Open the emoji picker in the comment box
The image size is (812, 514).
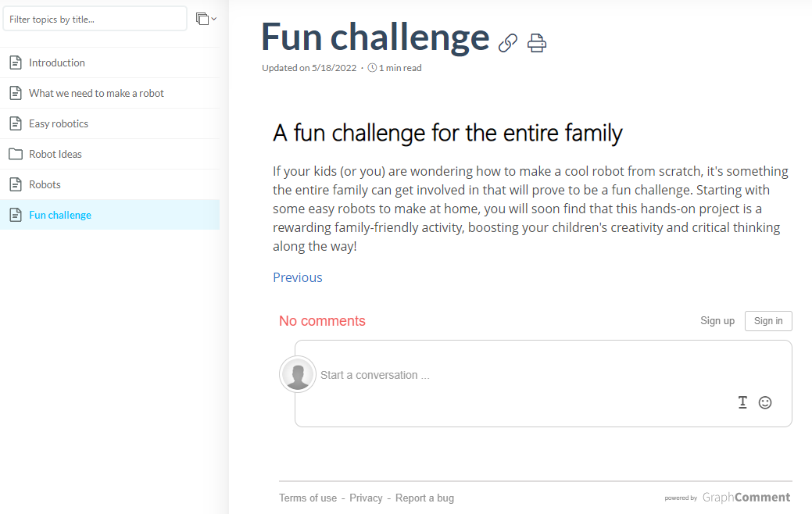764,402
